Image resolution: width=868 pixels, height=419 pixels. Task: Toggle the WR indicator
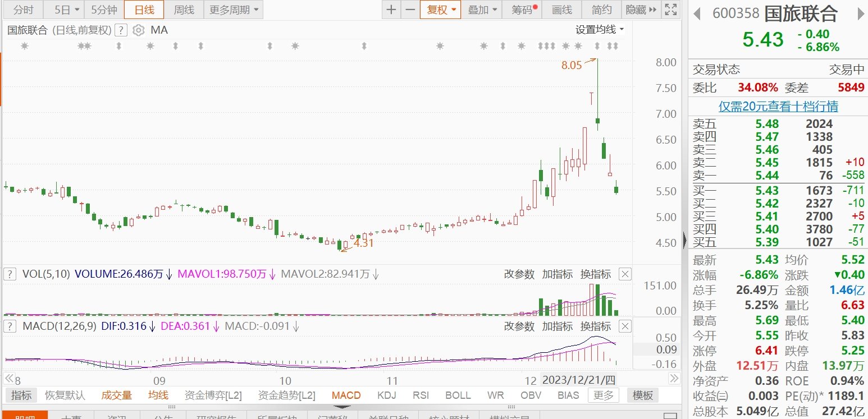click(x=496, y=395)
